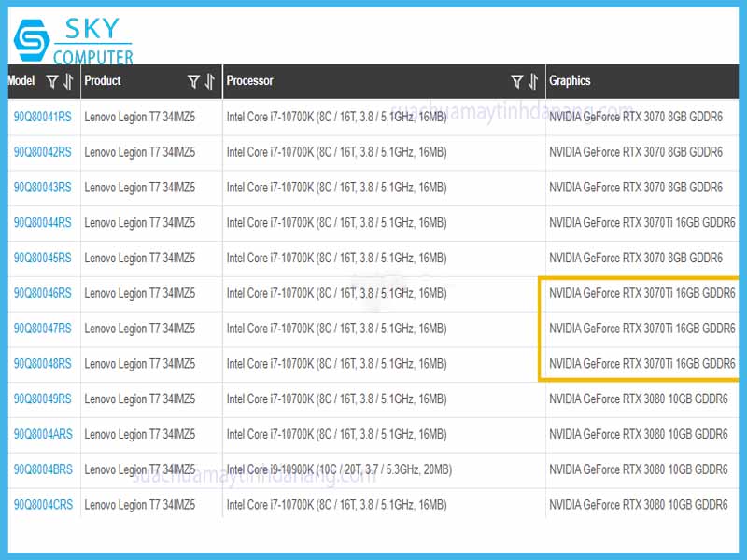Open model link 90Q8004ARS

click(x=42, y=434)
